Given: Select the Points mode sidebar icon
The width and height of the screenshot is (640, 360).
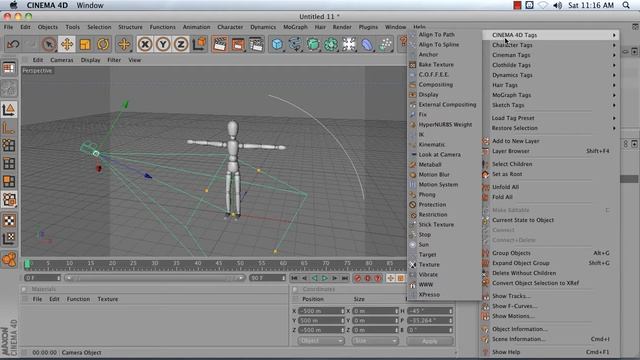Looking at the screenshot, I should pyautogui.click(x=9, y=145).
